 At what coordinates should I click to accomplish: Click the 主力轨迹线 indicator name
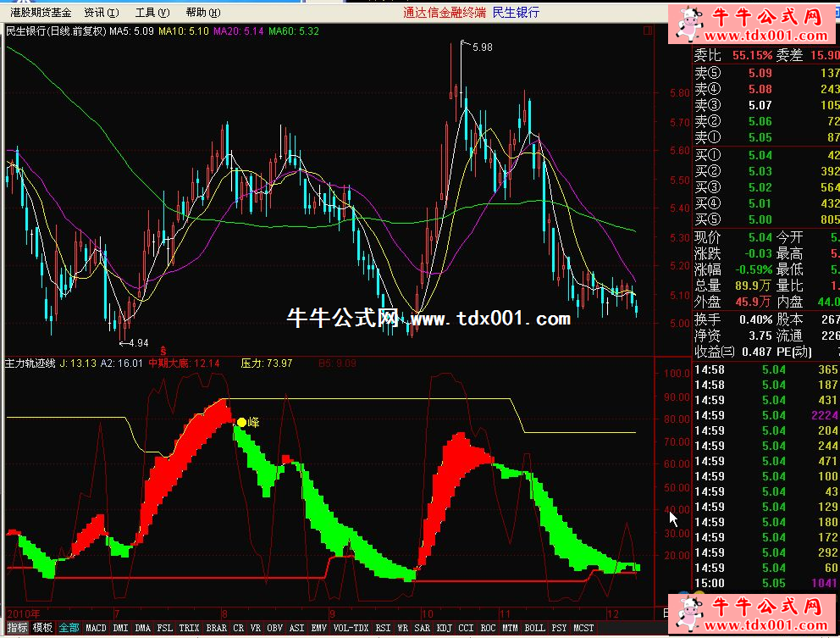pyautogui.click(x=30, y=363)
